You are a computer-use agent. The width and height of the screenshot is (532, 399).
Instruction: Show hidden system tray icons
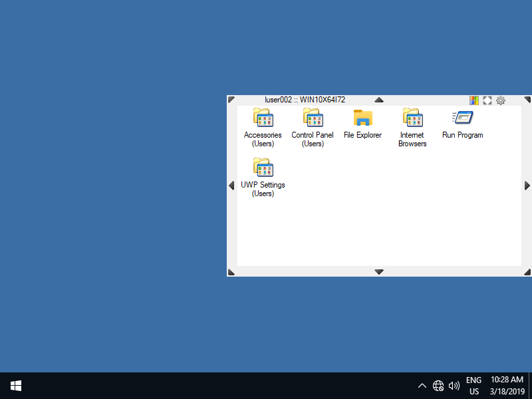coord(422,386)
